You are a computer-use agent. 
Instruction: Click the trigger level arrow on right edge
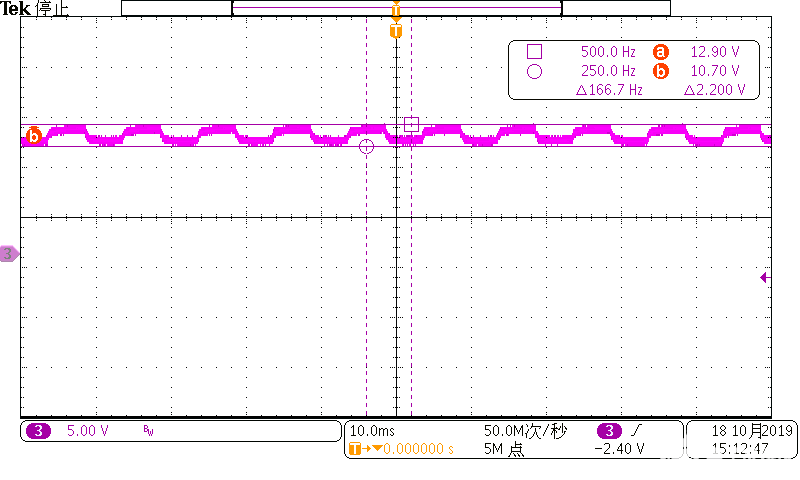[765, 277]
